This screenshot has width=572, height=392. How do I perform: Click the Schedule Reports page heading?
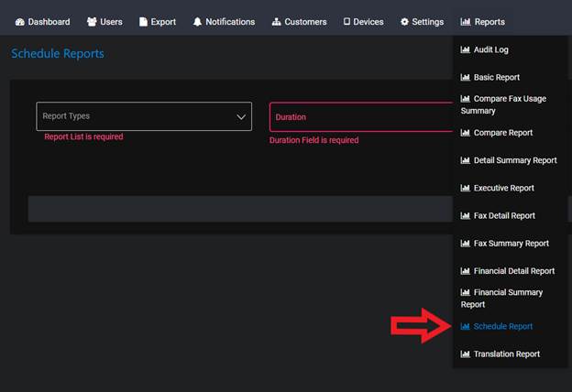[x=58, y=54]
